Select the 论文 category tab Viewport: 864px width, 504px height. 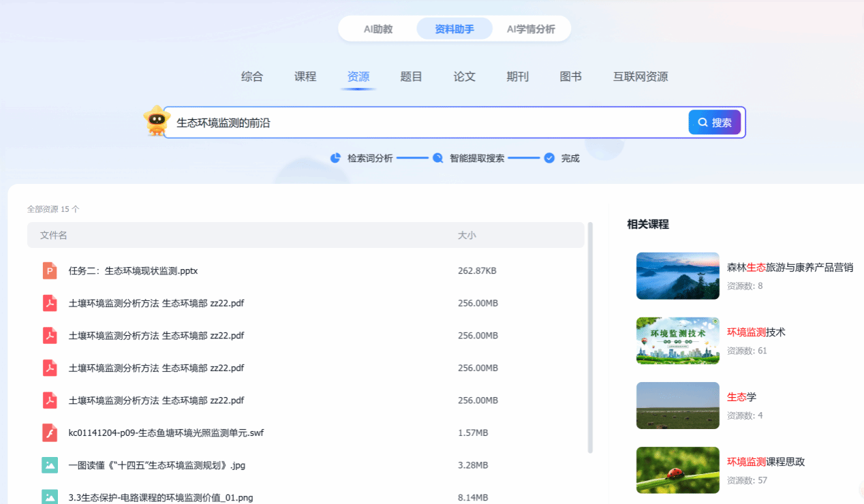click(x=464, y=77)
